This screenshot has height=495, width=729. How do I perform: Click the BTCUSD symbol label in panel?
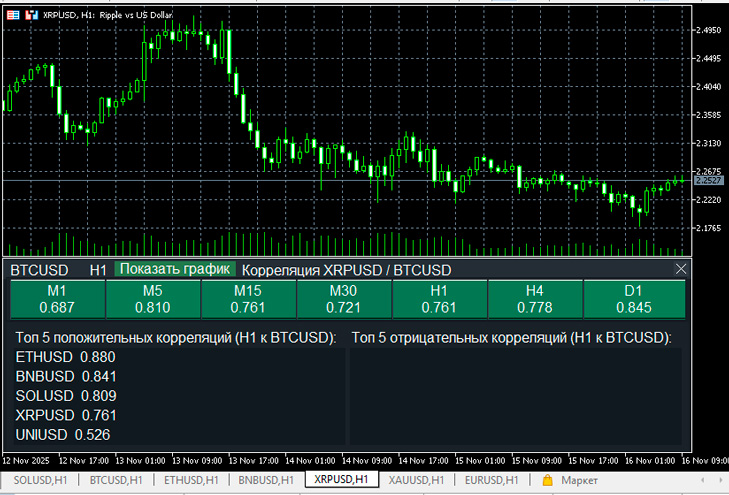click(x=39, y=270)
